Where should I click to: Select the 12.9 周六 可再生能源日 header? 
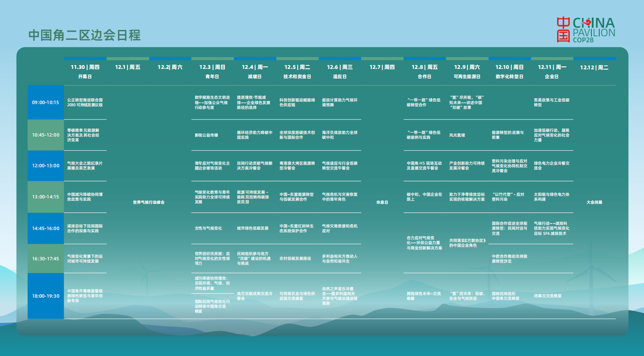click(467, 71)
